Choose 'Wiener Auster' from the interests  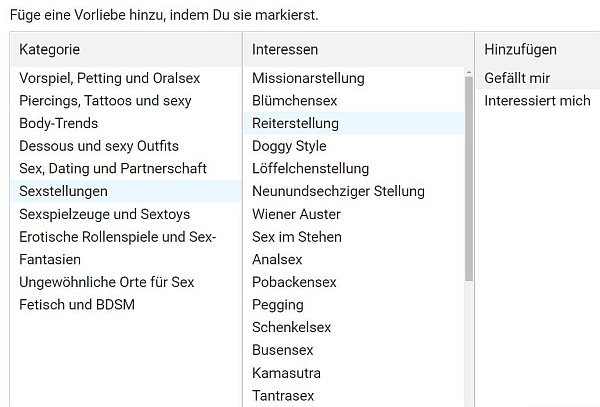click(296, 214)
